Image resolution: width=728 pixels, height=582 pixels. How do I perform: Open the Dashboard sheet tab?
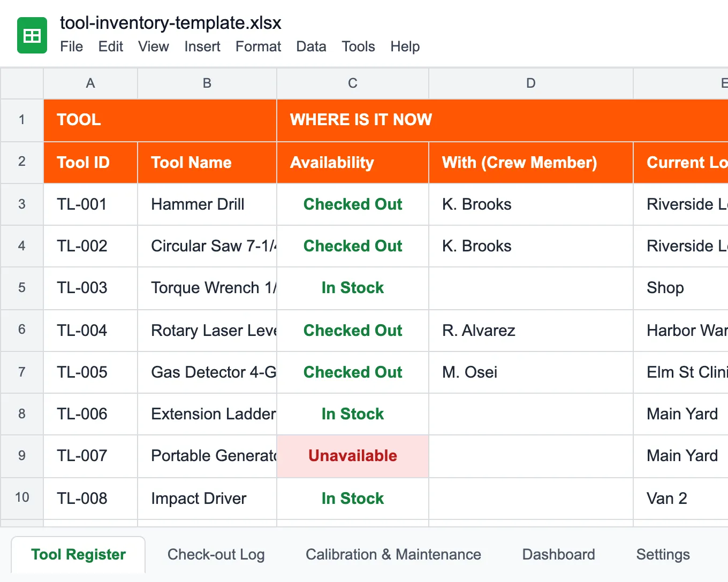point(559,554)
